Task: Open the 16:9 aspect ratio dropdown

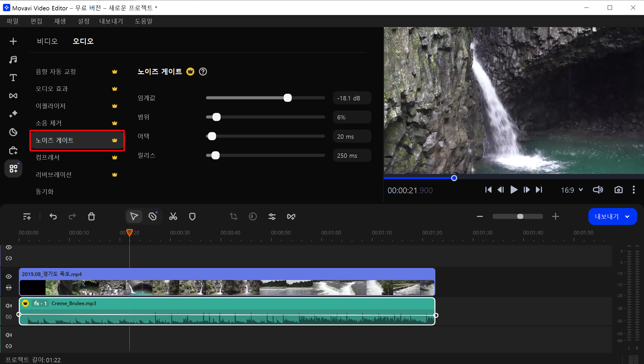Action: tap(572, 190)
